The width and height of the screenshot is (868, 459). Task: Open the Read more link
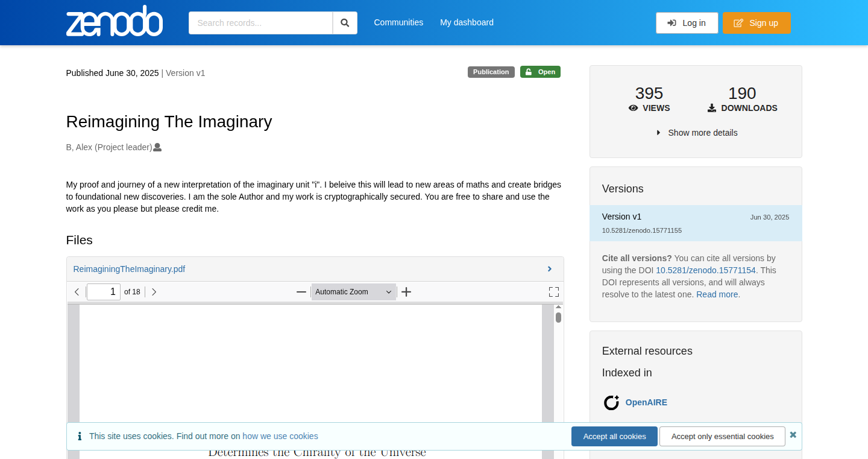click(717, 294)
